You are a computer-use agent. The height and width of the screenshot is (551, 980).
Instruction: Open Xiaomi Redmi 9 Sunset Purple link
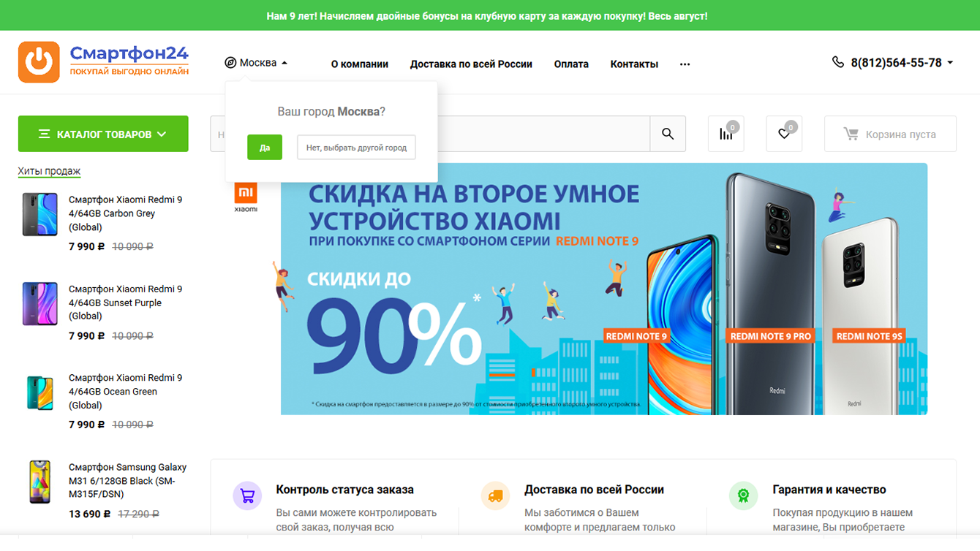click(x=126, y=303)
